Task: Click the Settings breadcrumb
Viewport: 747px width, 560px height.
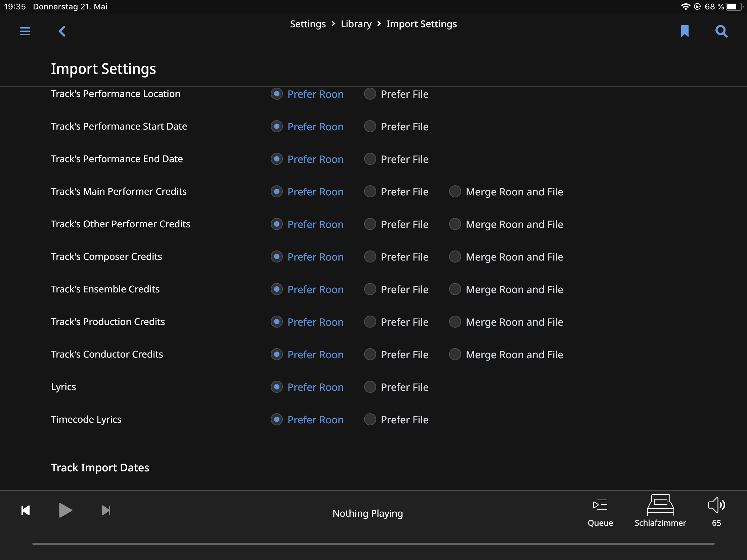Action: [x=308, y=24]
